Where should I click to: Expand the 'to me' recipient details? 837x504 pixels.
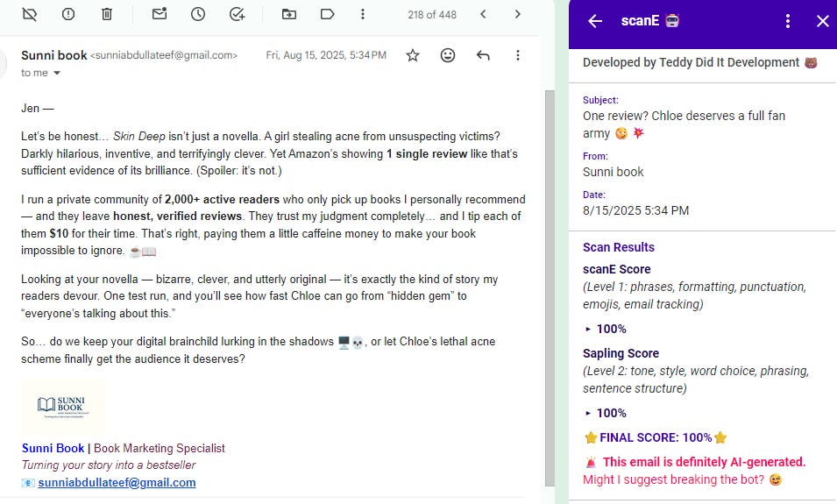57,73
